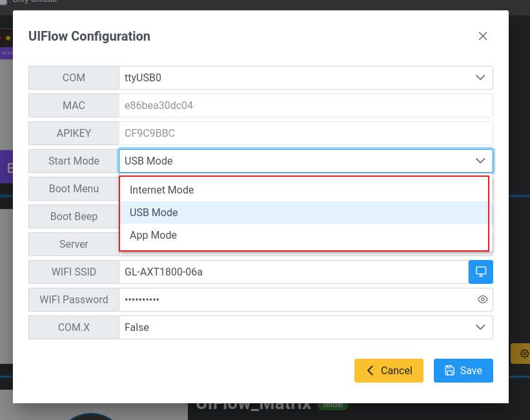Image resolution: width=530 pixels, height=420 pixels.
Task: Choose USB Mode option
Action: click(154, 212)
